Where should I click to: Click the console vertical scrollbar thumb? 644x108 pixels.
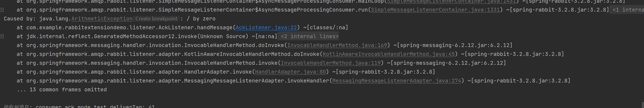click(x=643, y=105)
